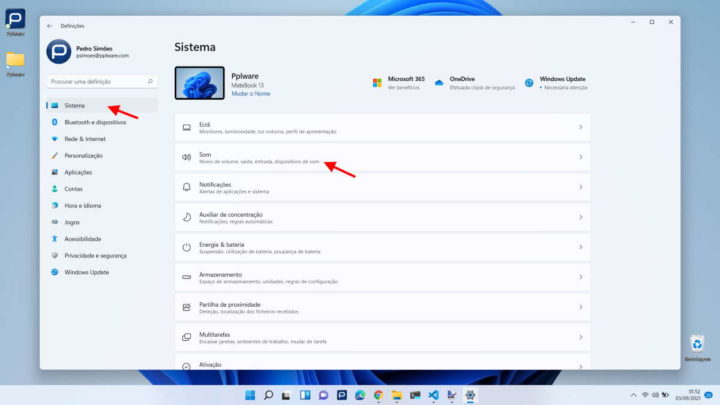
Task: Select Rede & Internet sidebar item
Action: [x=84, y=139]
